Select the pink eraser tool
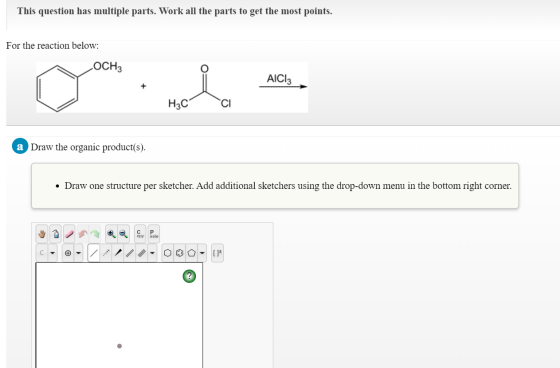The width and height of the screenshot is (560, 368). 69,234
